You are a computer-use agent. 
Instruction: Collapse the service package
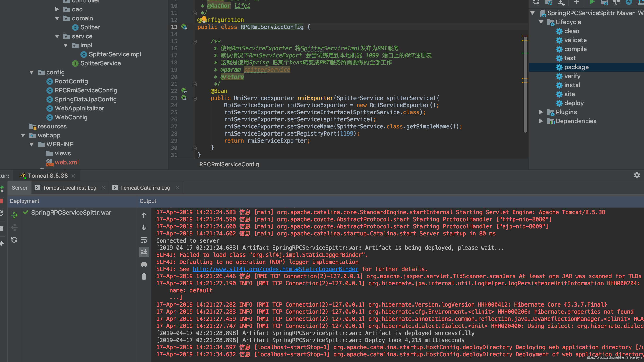[57, 36]
